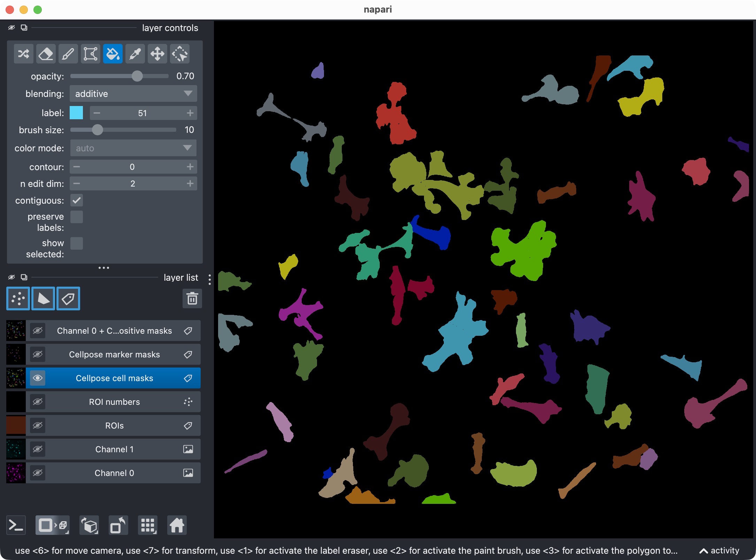Open the napari console
Screen dimensions: 756x560
pos(16,525)
